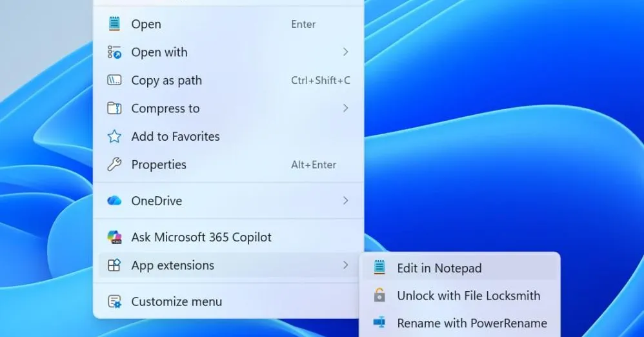Viewport: 644px width, 337px height.
Task: Click the star icon for Add to Favorites
Action: [114, 136]
